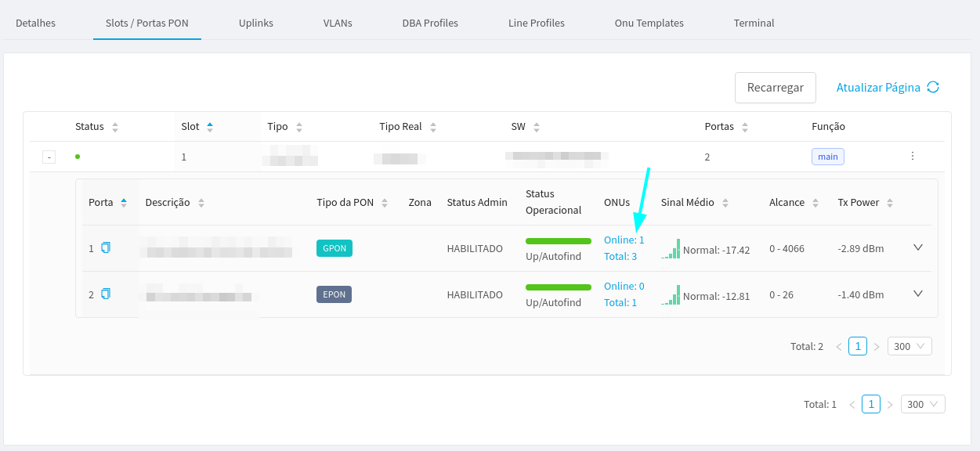This screenshot has height=451, width=980.
Task: Copy port 2 identifier icon
Action: [106, 294]
